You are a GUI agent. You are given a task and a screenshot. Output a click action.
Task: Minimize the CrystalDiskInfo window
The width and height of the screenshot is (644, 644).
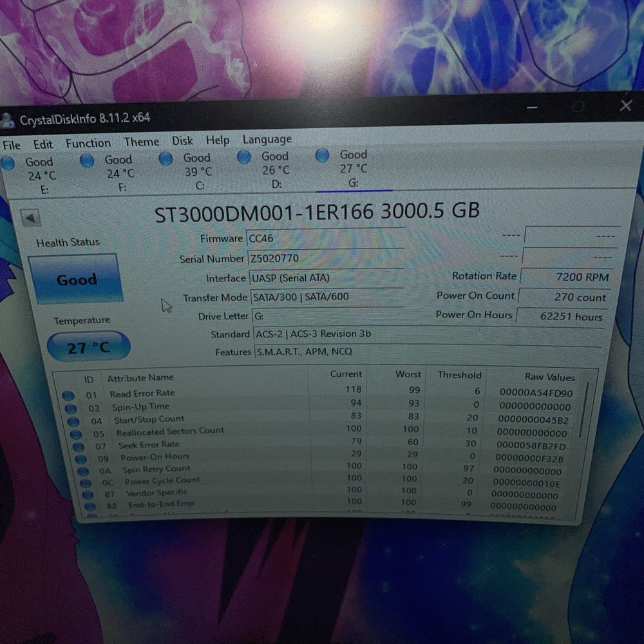(x=532, y=108)
